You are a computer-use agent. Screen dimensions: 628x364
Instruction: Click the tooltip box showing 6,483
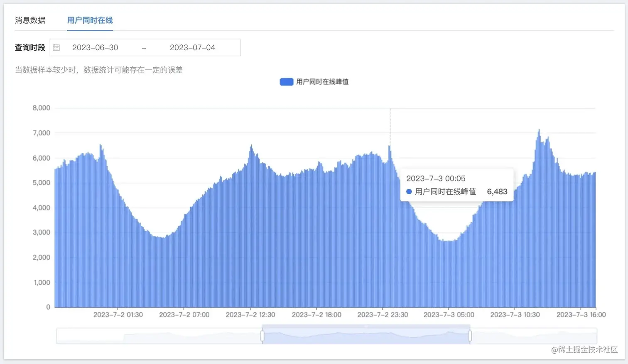coord(457,185)
